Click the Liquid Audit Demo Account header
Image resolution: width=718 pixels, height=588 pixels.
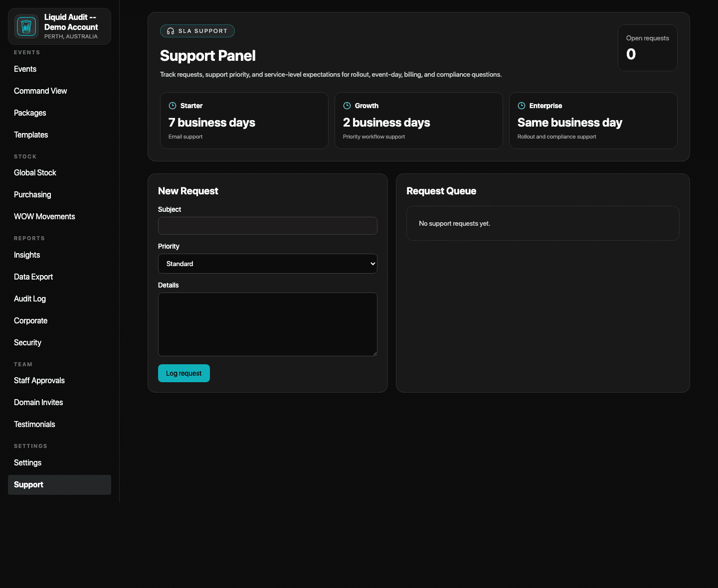click(x=59, y=26)
